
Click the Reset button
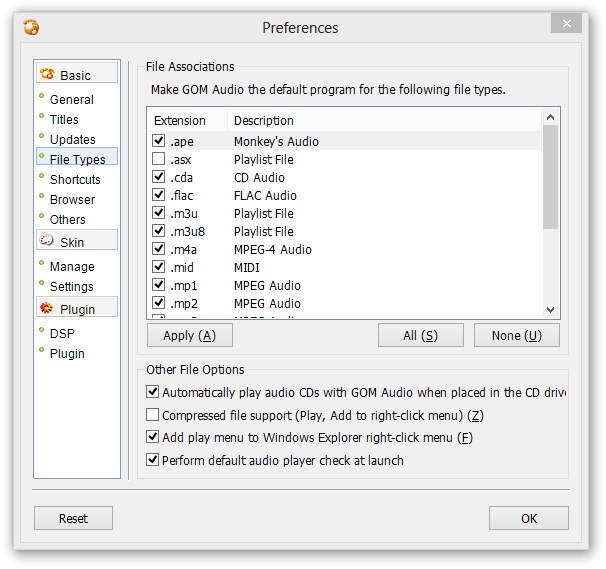coord(73,518)
